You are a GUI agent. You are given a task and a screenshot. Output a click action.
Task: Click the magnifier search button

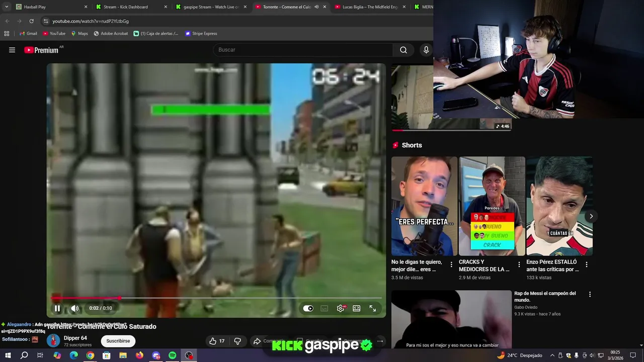404,50
